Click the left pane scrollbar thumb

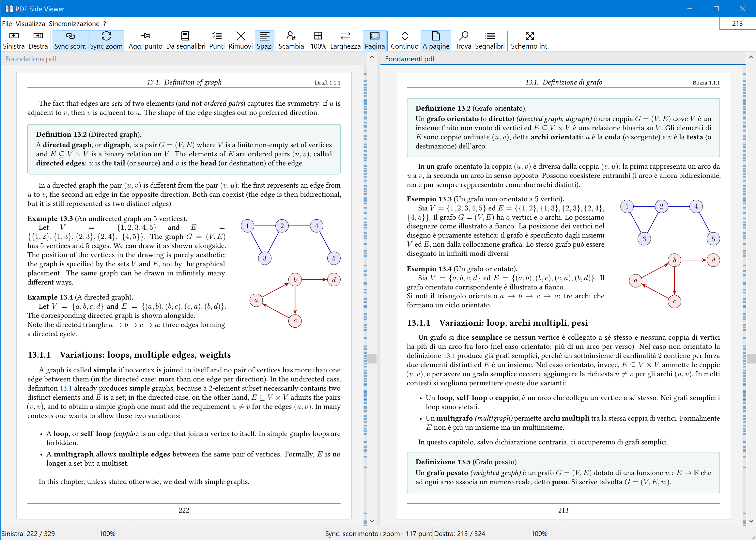tap(372, 359)
